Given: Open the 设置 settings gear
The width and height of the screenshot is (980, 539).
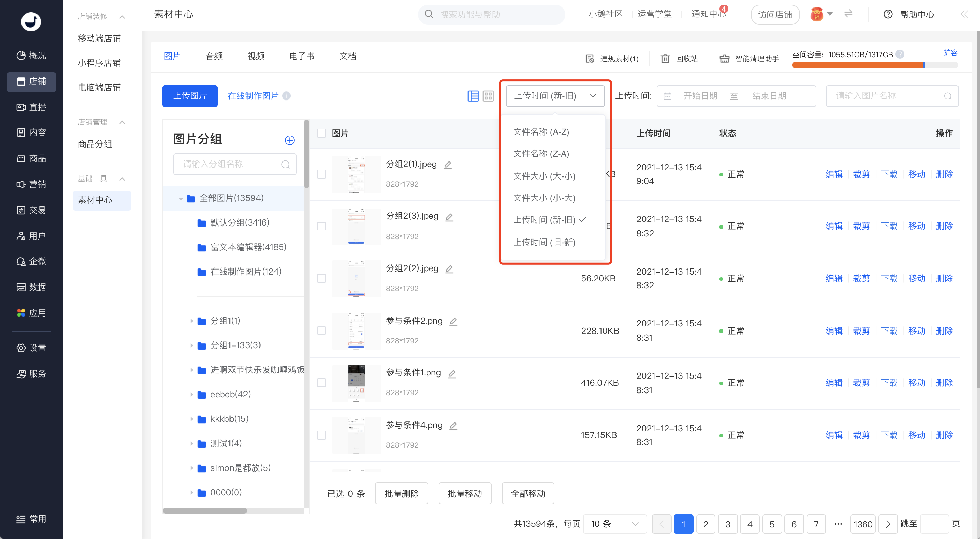Looking at the screenshot, I should tap(21, 348).
